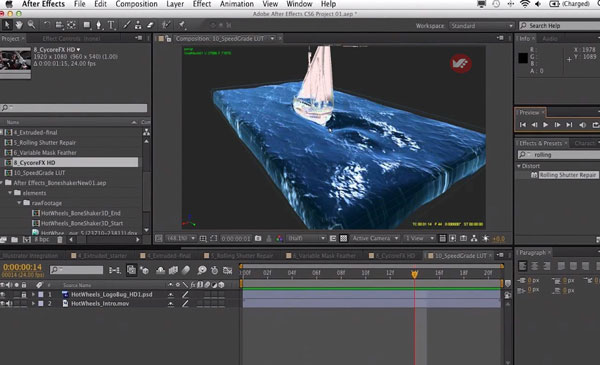
Task: Select the Unified Camera tool
Action: coord(59,25)
